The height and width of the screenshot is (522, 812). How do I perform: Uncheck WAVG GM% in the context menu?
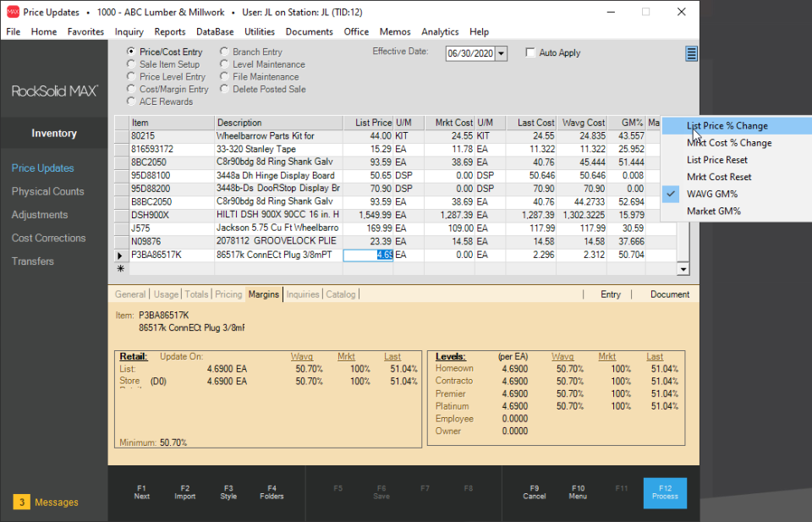point(710,194)
